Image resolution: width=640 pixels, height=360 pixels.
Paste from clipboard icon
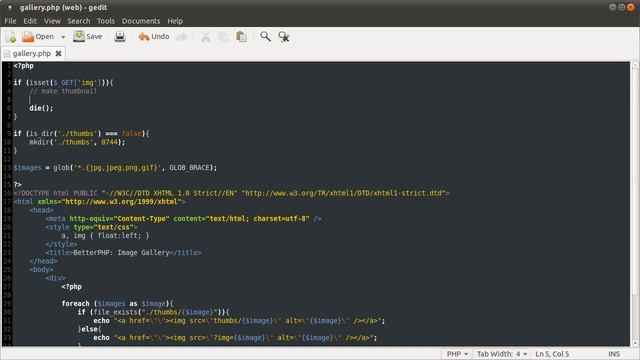click(x=241, y=37)
